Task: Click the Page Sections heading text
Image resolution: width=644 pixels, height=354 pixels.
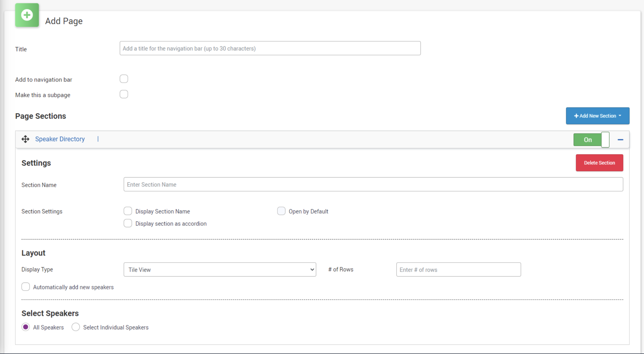Action: [40, 116]
